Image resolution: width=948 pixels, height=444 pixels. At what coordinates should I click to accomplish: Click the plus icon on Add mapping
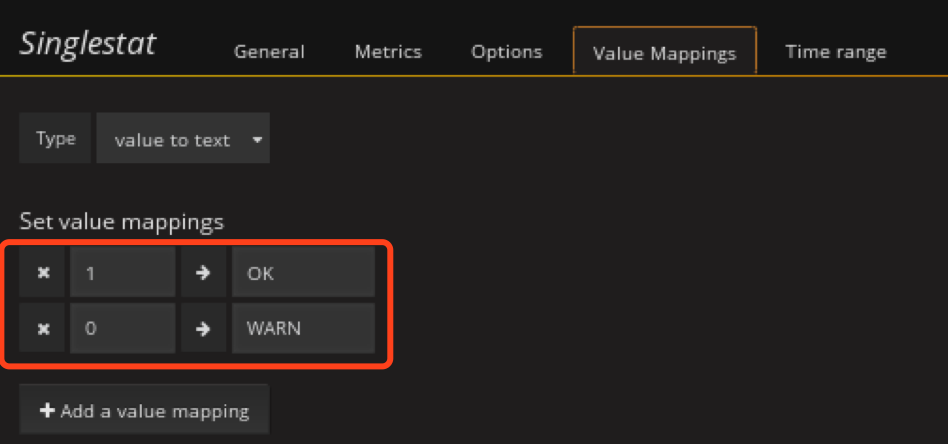(x=47, y=411)
